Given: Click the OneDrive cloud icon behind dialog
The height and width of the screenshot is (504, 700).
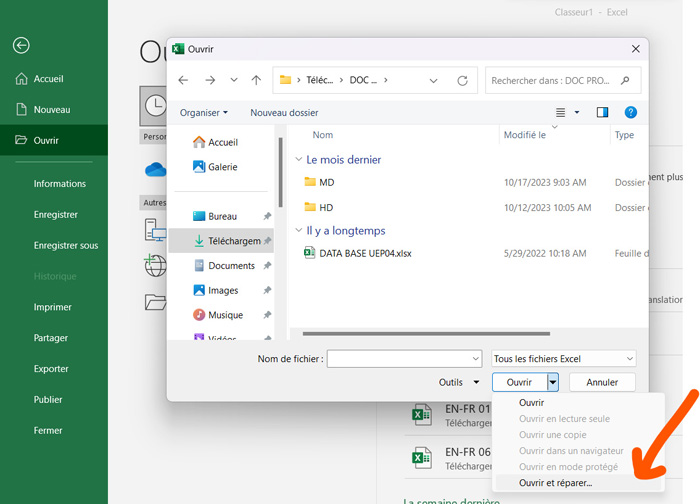Looking at the screenshot, I should 155,170.
